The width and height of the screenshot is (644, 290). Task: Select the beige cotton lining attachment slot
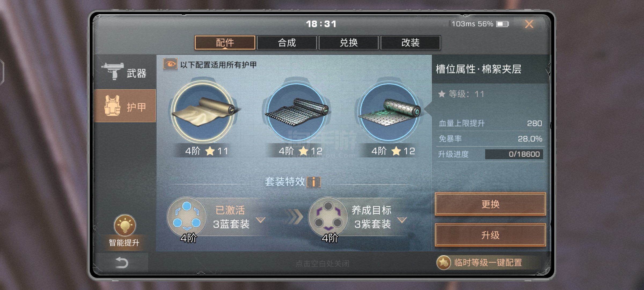click(203, 111)
